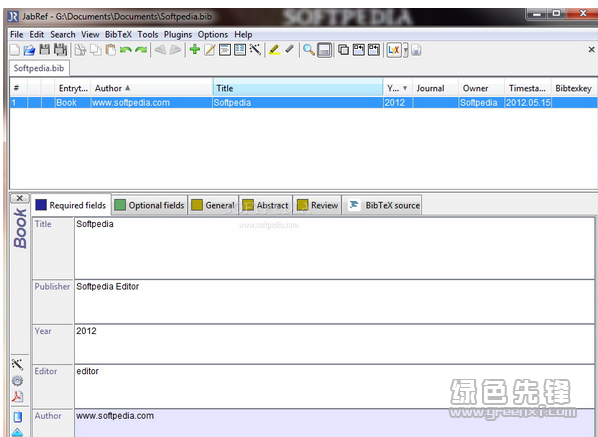Screen dimensions: 598x437
Task: Close the entry editor panel
Action: (19, 198)
